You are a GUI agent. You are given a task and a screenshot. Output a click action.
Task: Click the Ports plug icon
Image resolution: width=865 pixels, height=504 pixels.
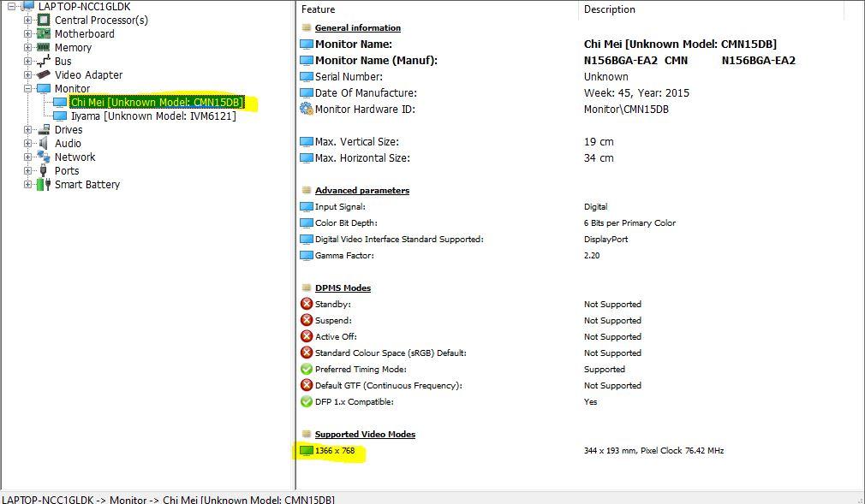click(44, 171)
